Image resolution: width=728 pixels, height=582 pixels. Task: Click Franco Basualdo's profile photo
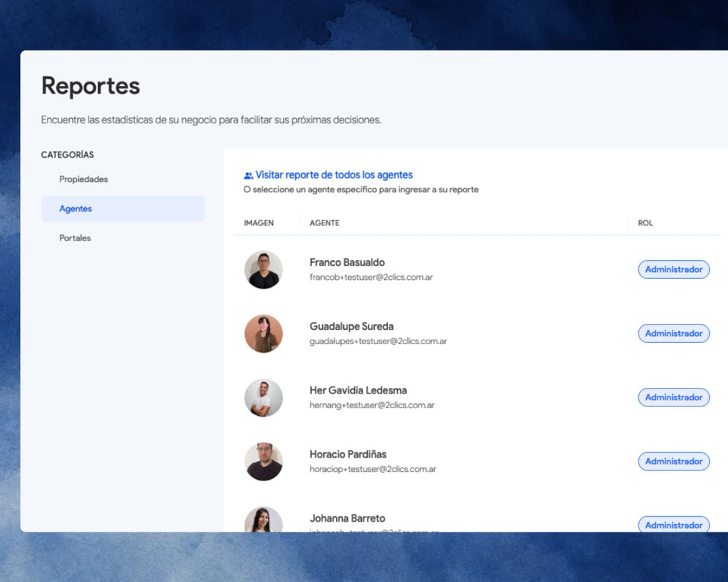tap(263, 269)
